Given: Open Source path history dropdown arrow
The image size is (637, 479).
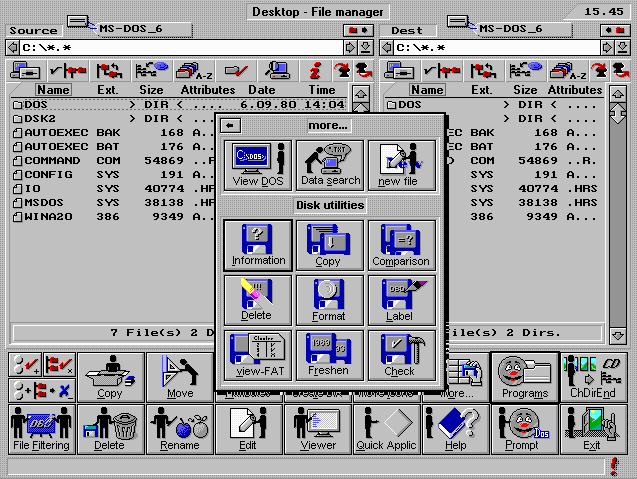Looking at the screenshot, I should pos(366,48).
